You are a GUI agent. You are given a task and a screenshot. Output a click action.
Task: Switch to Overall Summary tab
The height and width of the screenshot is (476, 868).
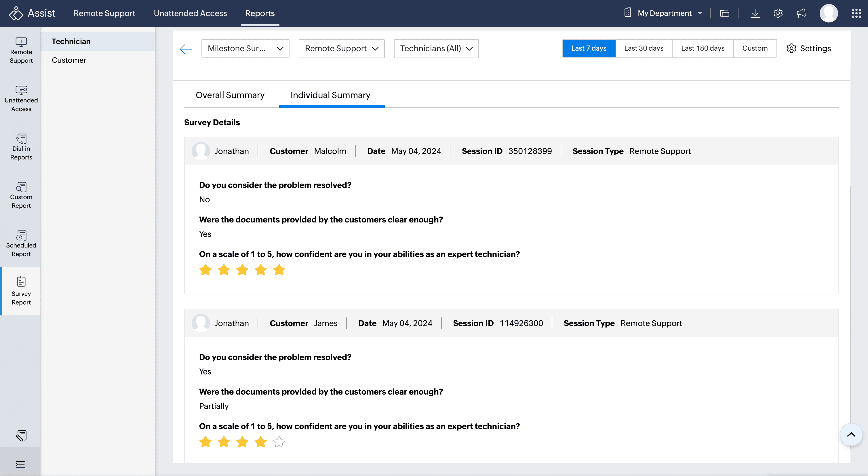pyautogui.click(x=230, y=95)
